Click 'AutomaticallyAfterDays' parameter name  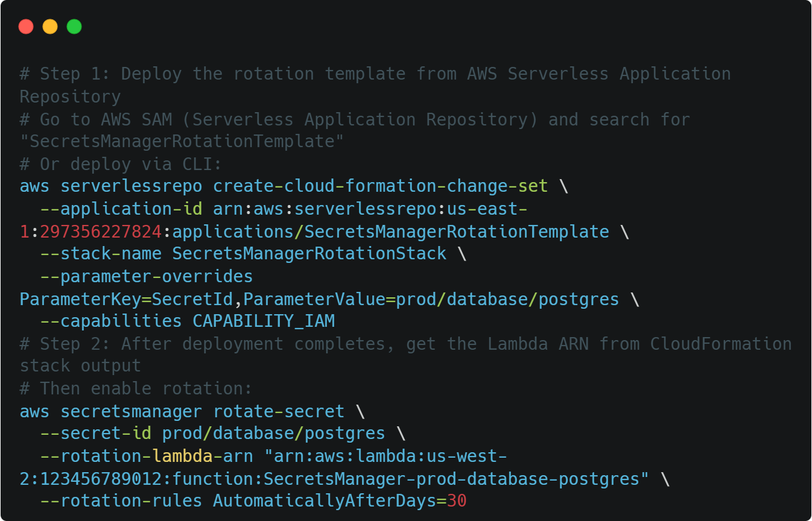[324, 502]
